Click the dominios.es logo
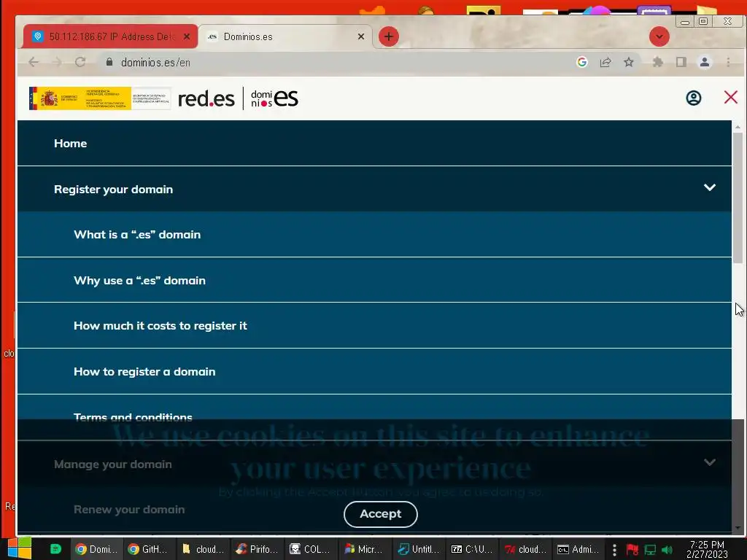747x560 pixels. pos(274,98)
